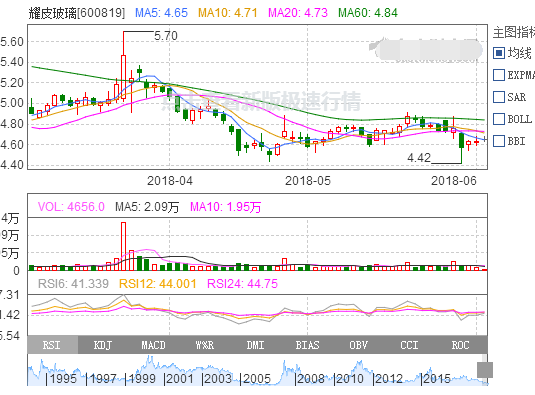The height and width of the screenshot is (395, 535).
Task: Jump to 1999 on the history timeline
Action: [141, 379]
